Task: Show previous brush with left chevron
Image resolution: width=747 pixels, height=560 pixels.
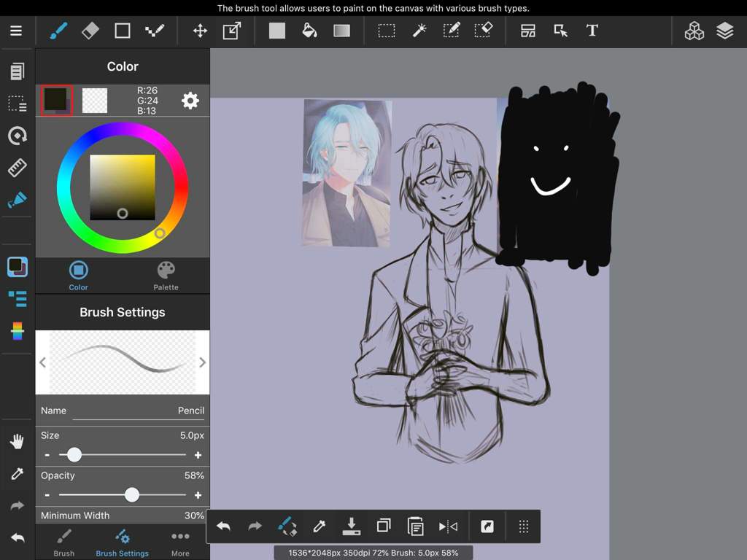Action: (x=43, y=362)
